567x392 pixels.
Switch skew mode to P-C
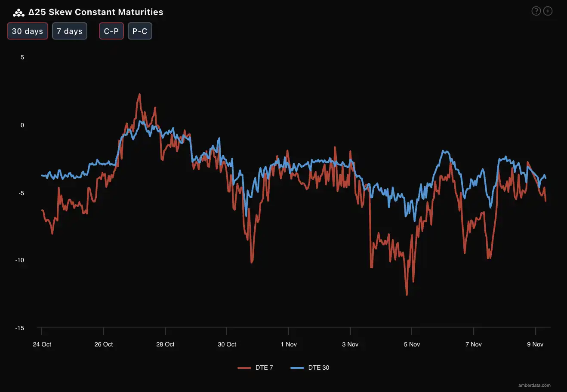coord(140,31)
